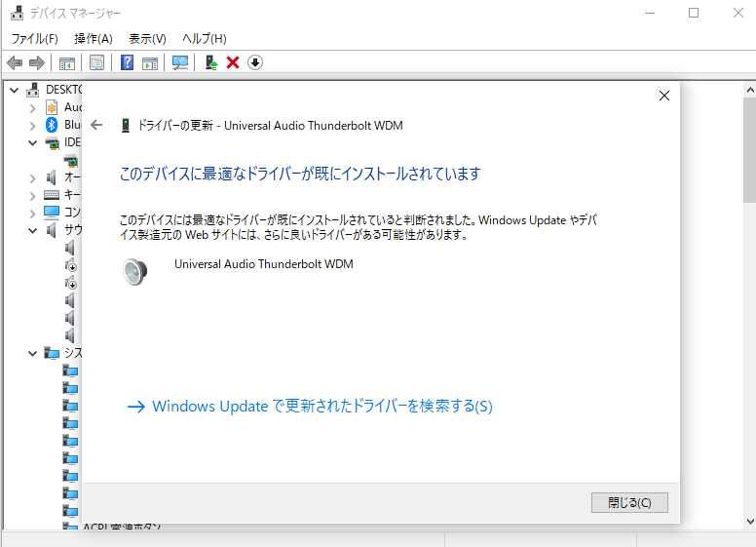
Task: Select the keyboard category icon
Action: (52, 195)
